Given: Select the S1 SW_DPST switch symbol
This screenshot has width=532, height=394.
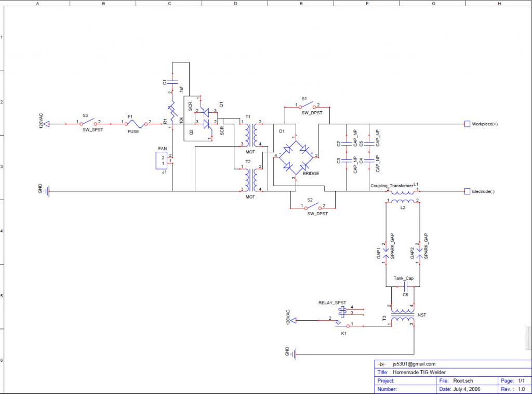Looking at the screenshot, I should click(307, 105).
